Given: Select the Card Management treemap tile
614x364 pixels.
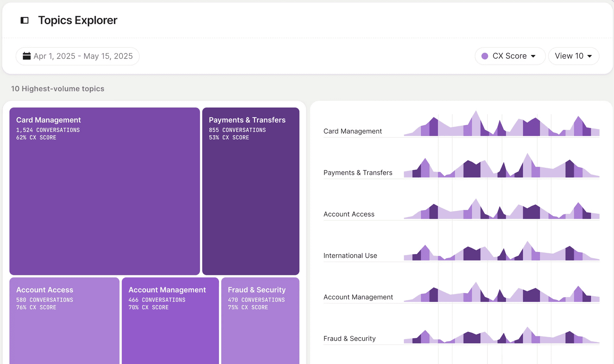Looking at the screenshot, I should pos(105,191).
